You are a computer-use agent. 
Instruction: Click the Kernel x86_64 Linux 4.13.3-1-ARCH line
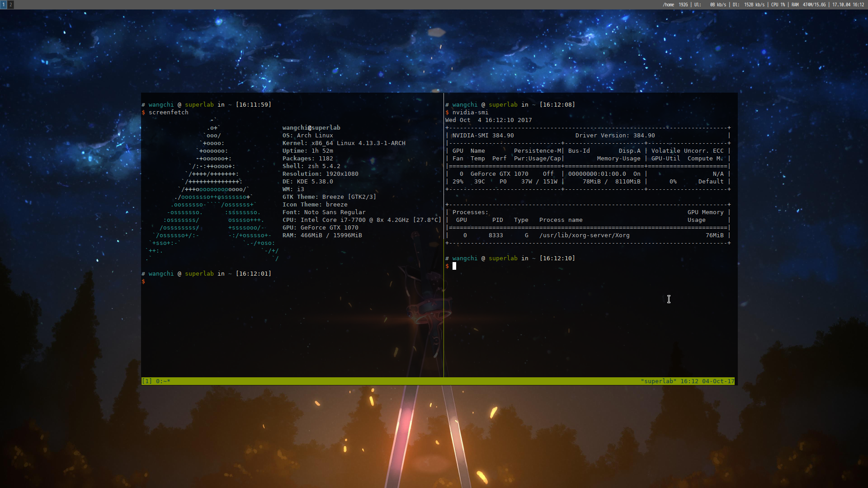click(344, 143)
